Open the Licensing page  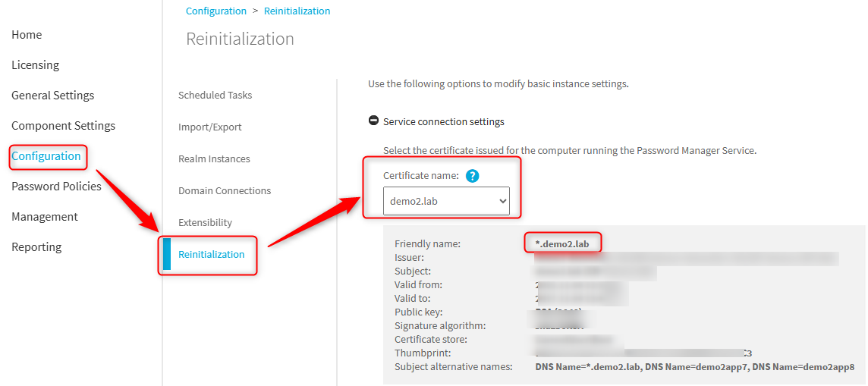pyautogui.click(x=35, y=65)
